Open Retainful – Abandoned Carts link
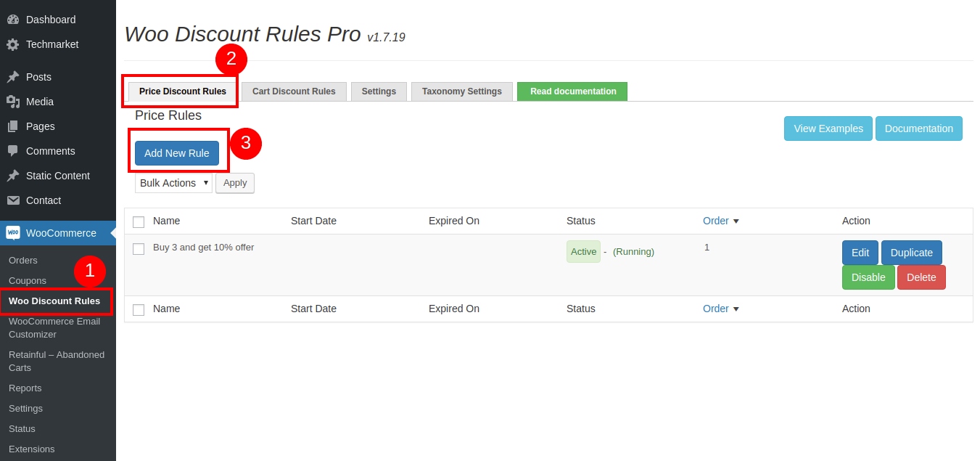Image resolution: width=980 pixels, height=461 pixels. (57, 361)
